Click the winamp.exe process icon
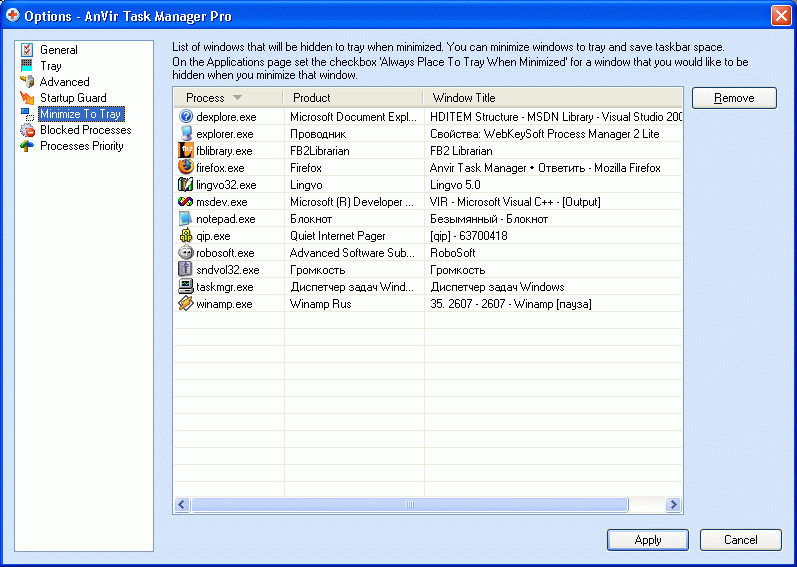Viewport: 797px width, 567px height. [186, 304]
